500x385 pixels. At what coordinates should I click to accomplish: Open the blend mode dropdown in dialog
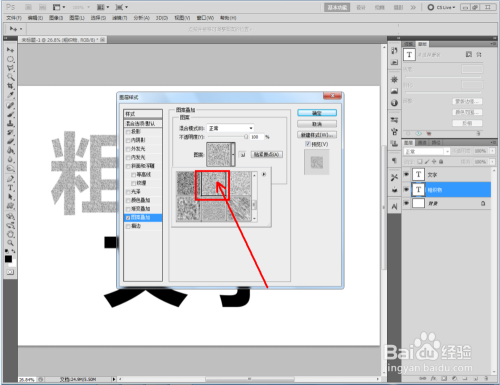coord(230,128)
